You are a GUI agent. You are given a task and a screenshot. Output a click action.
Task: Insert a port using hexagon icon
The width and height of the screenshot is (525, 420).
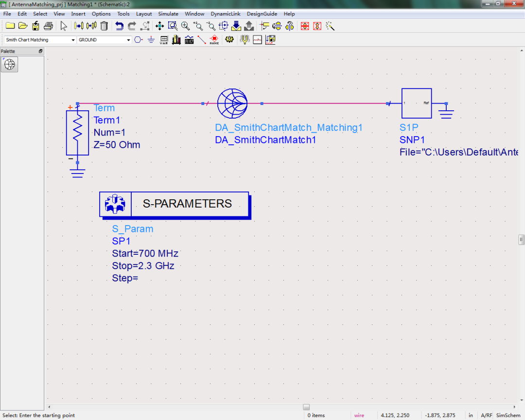[138, 40]
